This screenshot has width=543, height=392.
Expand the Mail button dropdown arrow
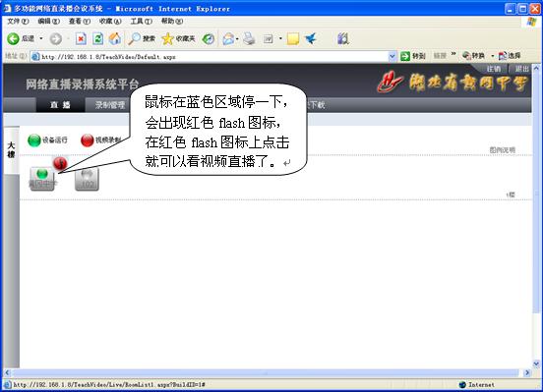click(x=237, y=38)
